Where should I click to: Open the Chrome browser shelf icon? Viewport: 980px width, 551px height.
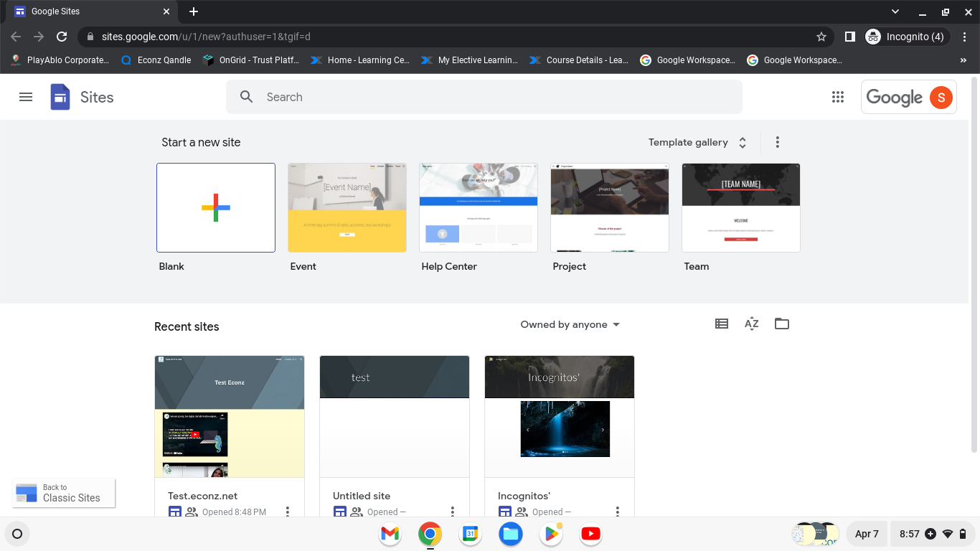click(x=430, y=534)
